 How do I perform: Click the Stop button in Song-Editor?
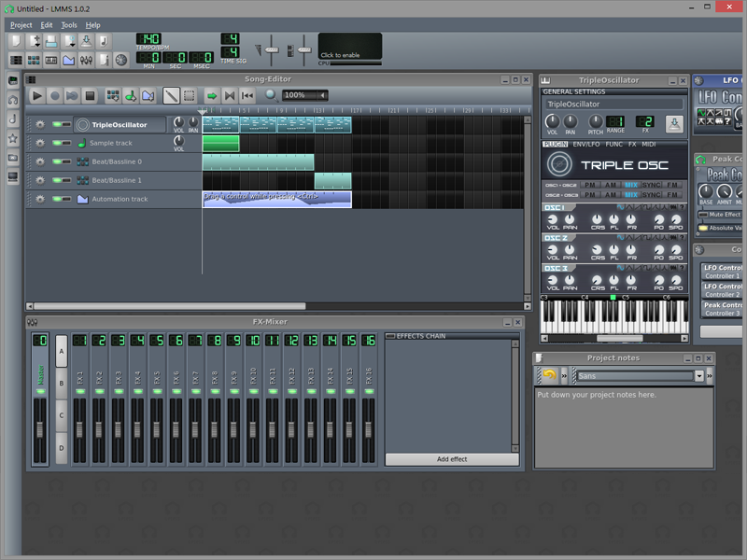pos(90,95)
